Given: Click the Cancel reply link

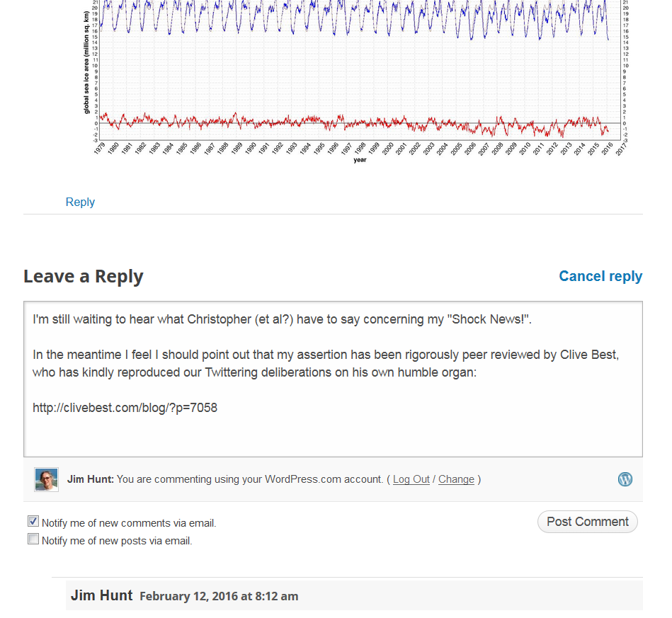Looking at the screenshot, I should [600, 276].
